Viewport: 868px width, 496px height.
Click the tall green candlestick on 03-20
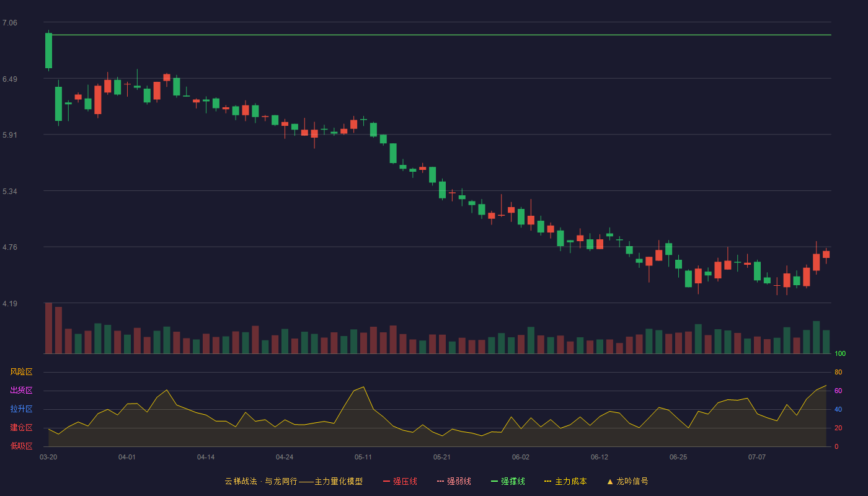tap(48, 51)
